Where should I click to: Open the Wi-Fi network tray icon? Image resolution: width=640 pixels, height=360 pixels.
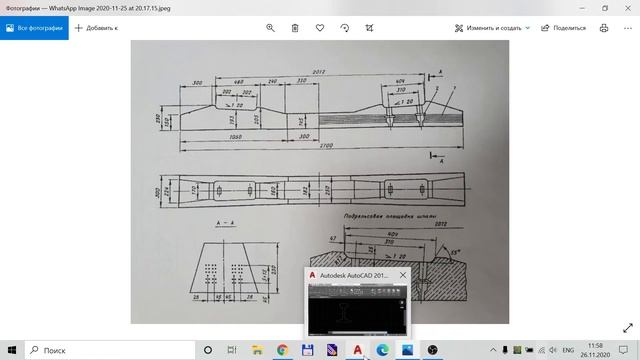click(x=541, y=350)
